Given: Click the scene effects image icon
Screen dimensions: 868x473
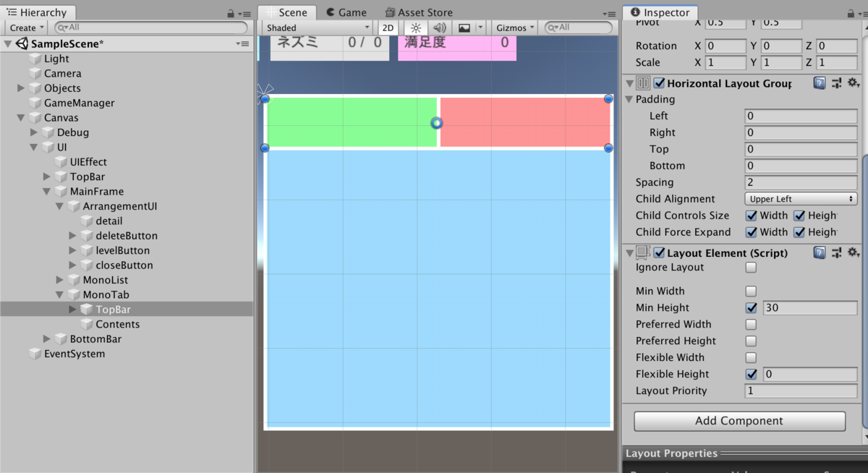Looking at the screenshot, I should (464, 27).
